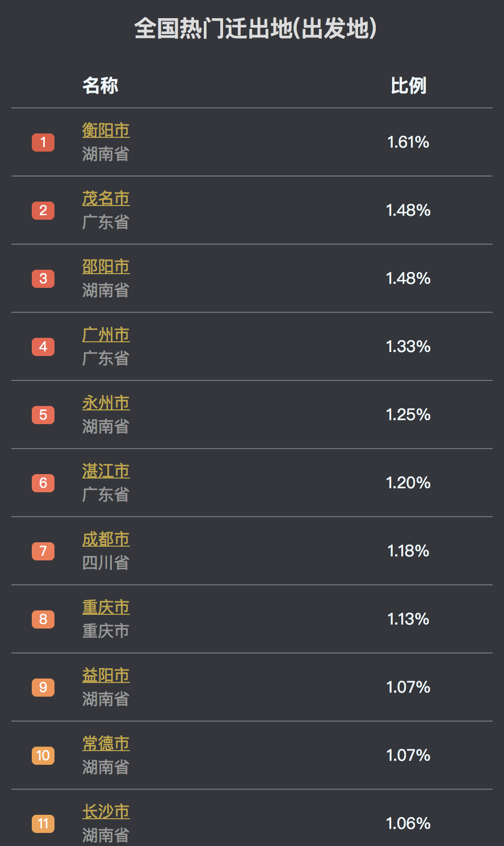
Task: Click the rank 1 badge
Action: (x=43, y=143)
